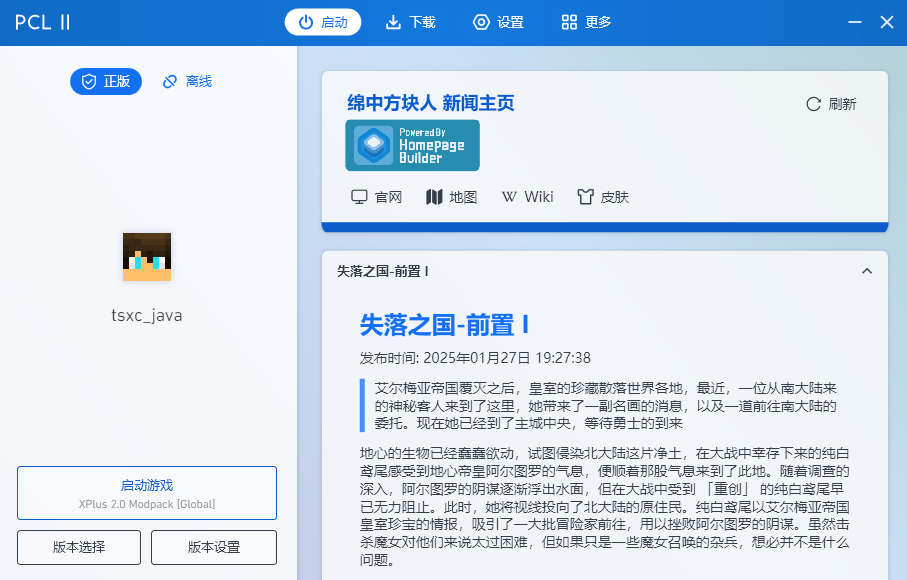The image size is (907, 580).
Task: Open the 设置 settings tab
Action: pos(498,23)
